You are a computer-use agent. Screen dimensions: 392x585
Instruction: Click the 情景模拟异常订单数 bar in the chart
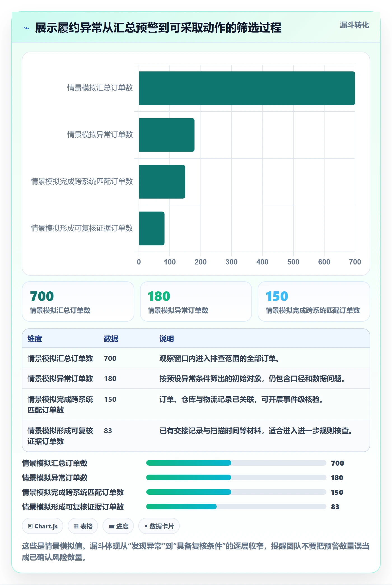167,135
